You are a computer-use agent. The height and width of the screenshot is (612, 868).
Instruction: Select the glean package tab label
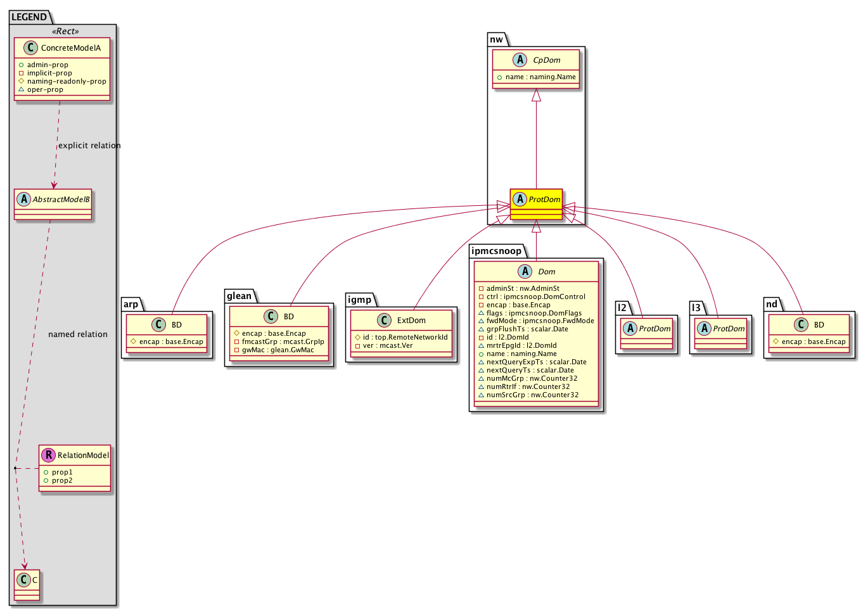click(239, 296)
